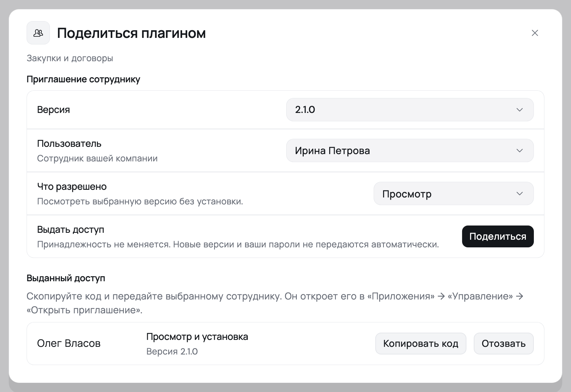Open the version 2.1.0 dropdown

[x=410, y=110]
